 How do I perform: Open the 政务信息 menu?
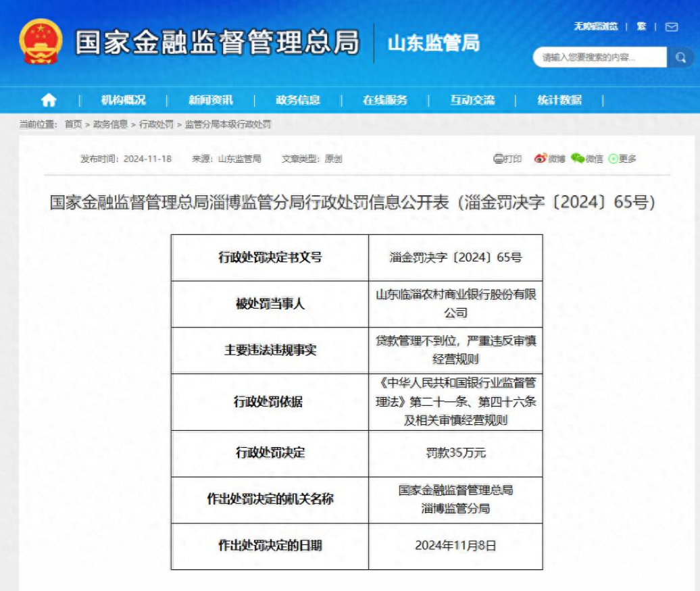[x=298, y=100]
